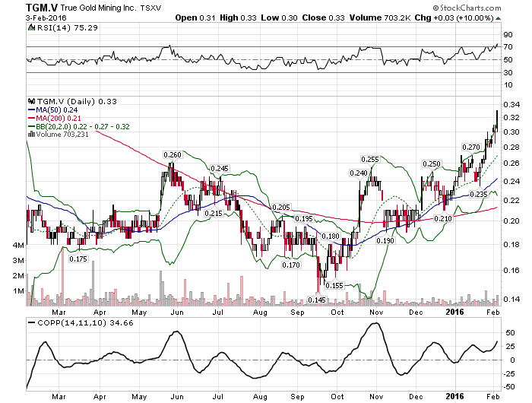Click the Low 0.30 header value
Screen dimensions: 532x403
[x=279, y=17]
